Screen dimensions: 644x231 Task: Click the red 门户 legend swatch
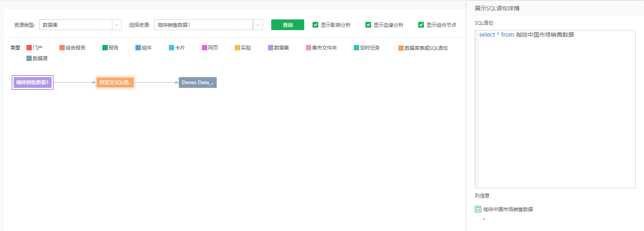tap(29, 48)
